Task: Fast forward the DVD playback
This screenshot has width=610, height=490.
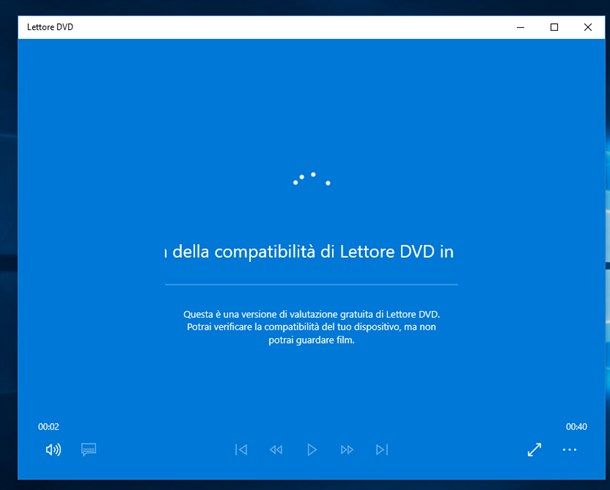Action: click(x=347, y=450)
